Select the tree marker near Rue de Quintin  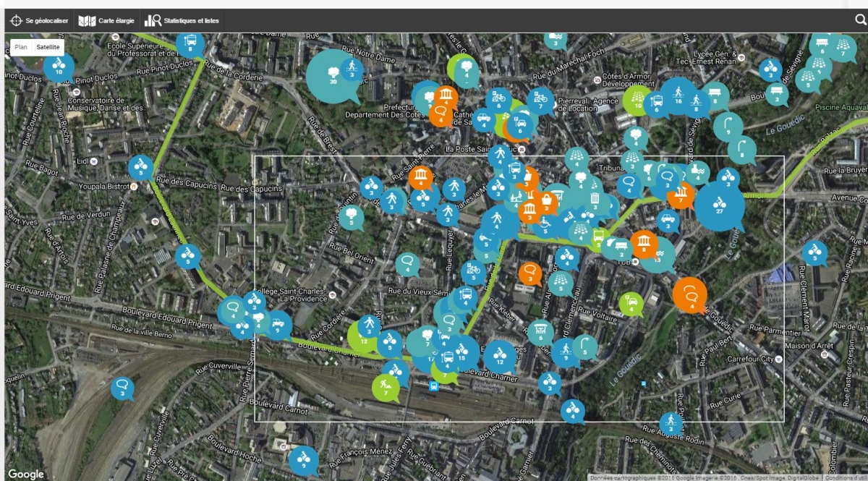tap(352, 217)
